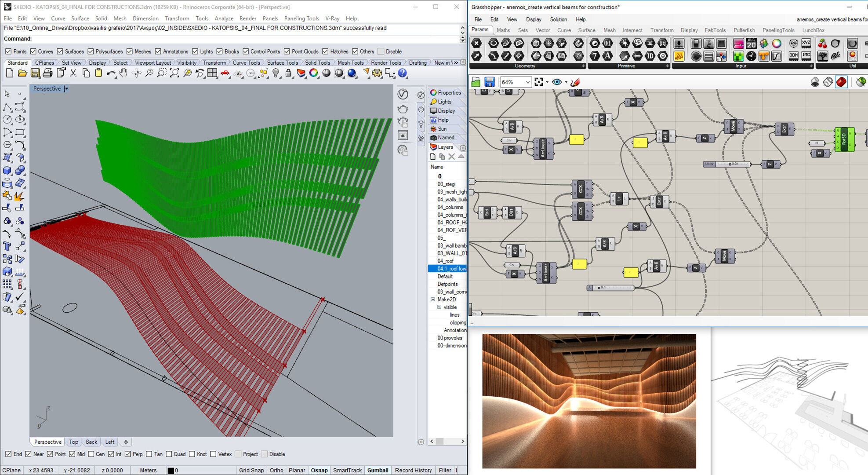Expand the Primitive panel in Grasshopper
Screen dimensions: 868x475
[x=667, y=66]
